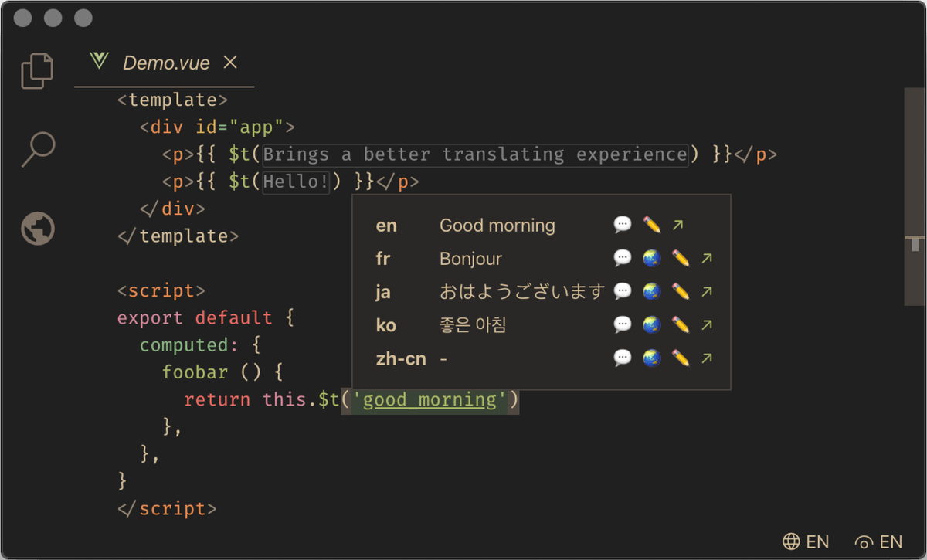This screenshot has height=560, width=927.
Task: Click the go-to arrow icon for English
Action: click(677, 225)
